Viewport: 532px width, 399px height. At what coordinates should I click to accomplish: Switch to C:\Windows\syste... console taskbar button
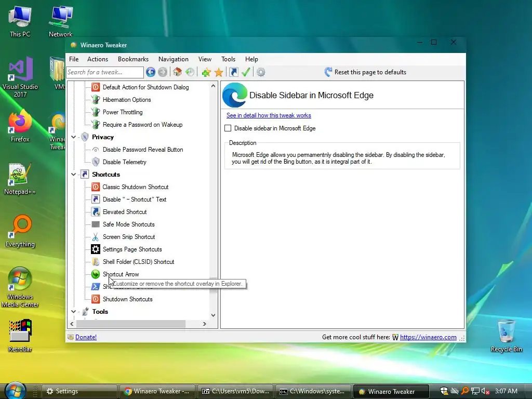point(313,391)
